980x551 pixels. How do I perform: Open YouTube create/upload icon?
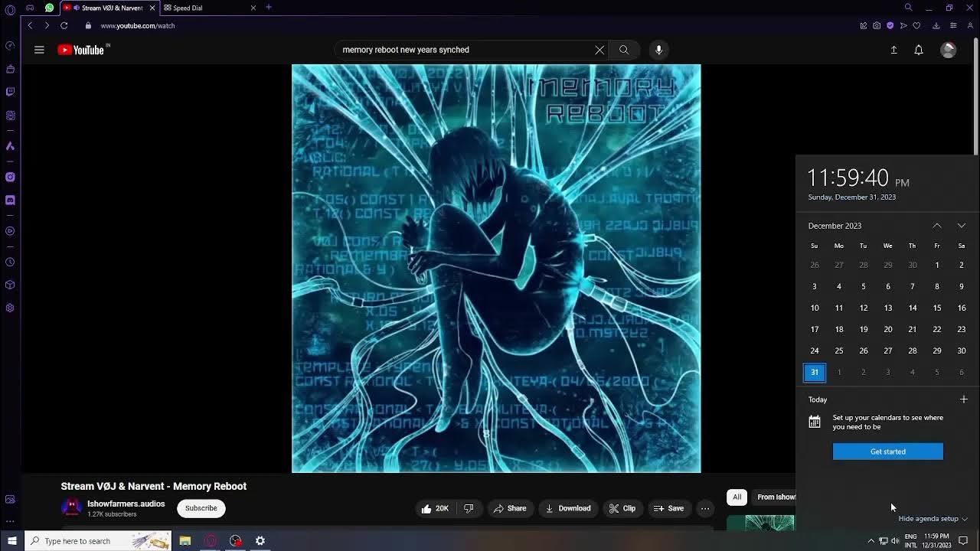(x=893, y=50)
